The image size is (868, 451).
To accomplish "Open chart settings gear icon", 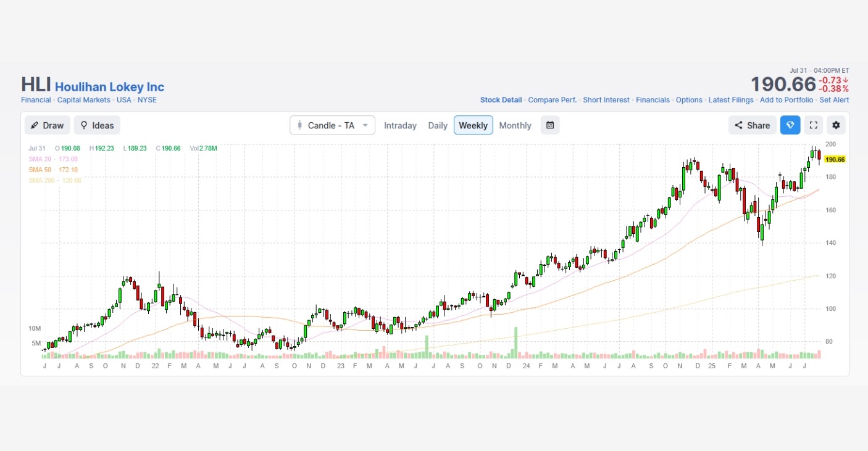I will pos(836,125).
